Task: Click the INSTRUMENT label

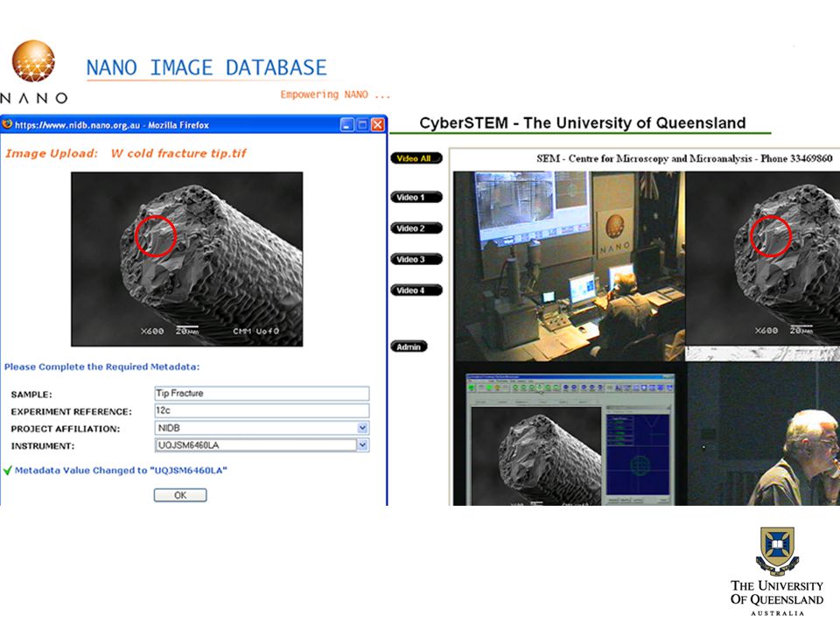Action: point(43,446)
